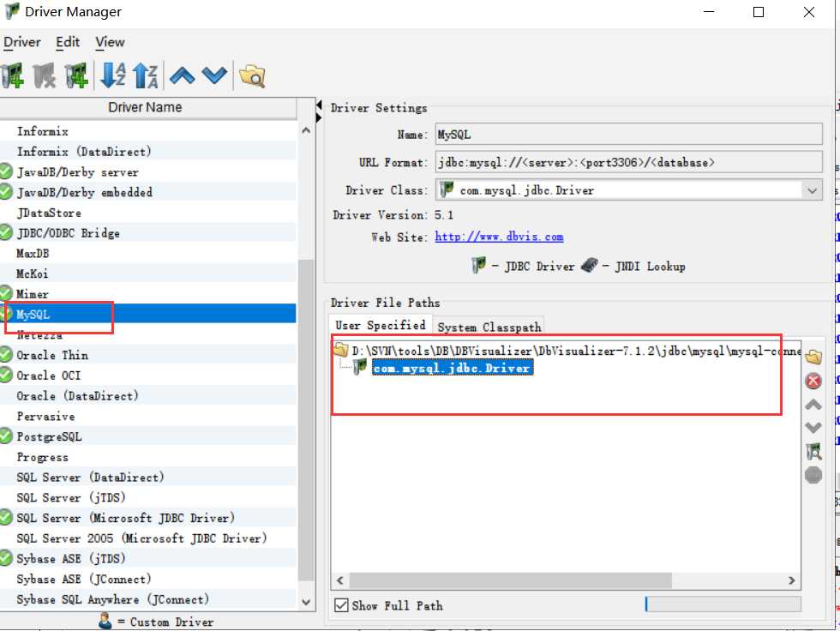This screenshot has width=840, height=631.
Task: Click the open folder icon beside file paths
Action: pyautogui.click(x=813, y=357)
